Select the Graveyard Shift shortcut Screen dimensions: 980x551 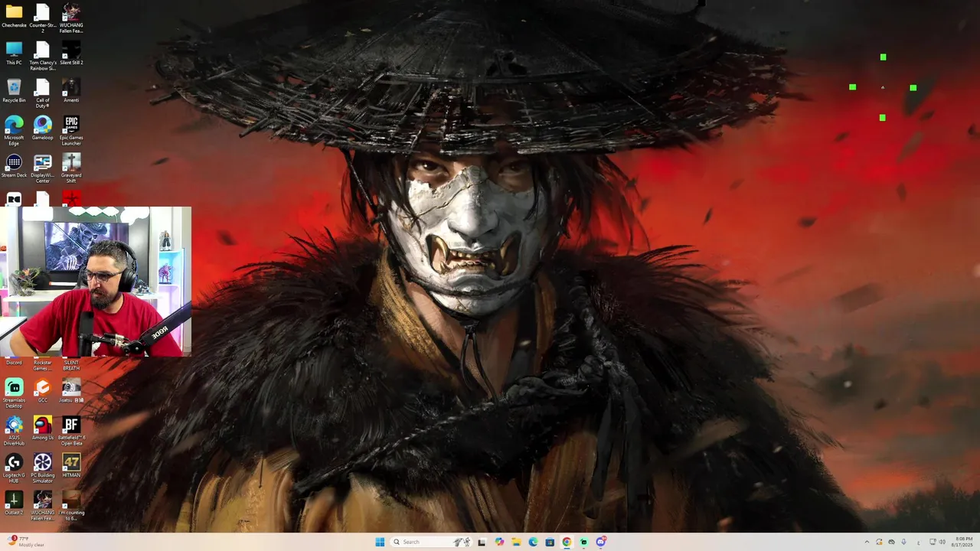pyautogui.click(x=71, y=168)
